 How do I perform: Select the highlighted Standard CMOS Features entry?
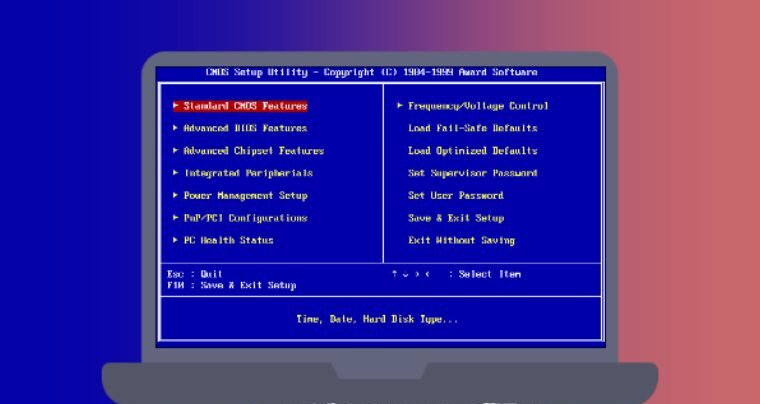pos(245,106)
